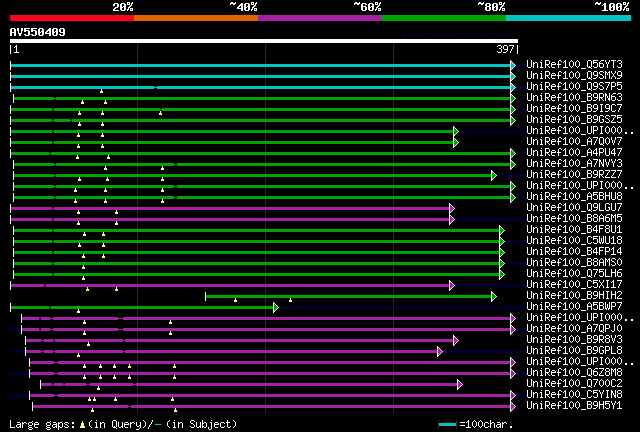Viewport: 640px width, 432px height.
Task: Click the UniRef100_B9RZZ7 label
Action: click(574, 175)
